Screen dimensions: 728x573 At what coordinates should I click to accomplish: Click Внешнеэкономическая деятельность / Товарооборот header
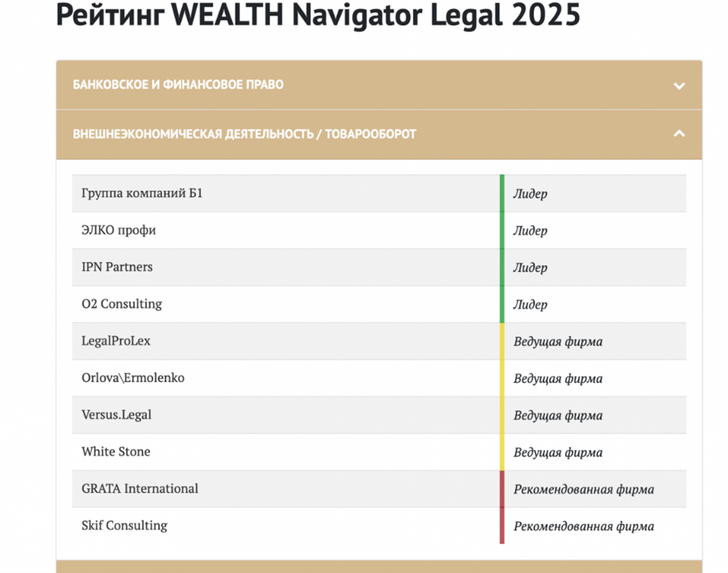[x=245, y=134]
